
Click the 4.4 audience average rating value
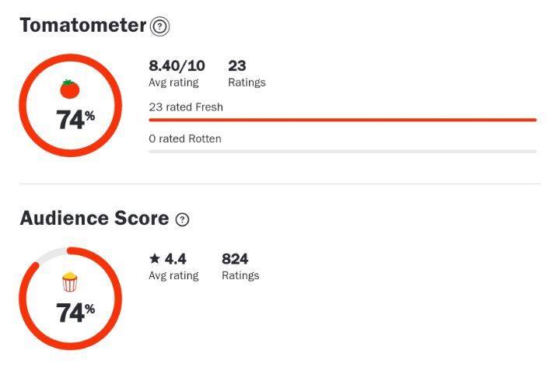175,259
